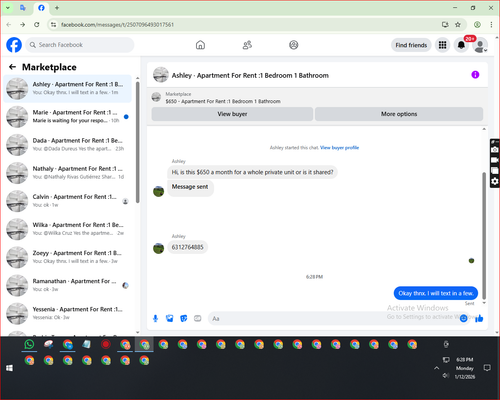
Task: Open the Facebook menu grid icon
Action: click(442, 45)
